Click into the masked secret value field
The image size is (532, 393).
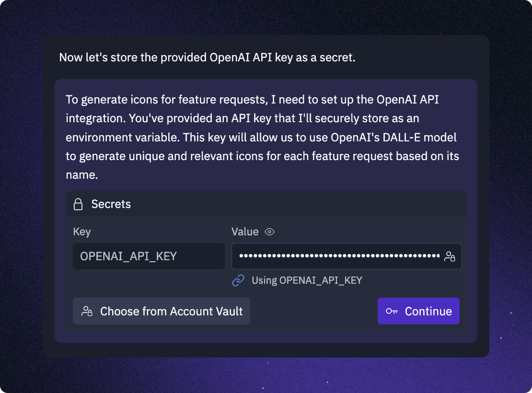click(347, 256)
